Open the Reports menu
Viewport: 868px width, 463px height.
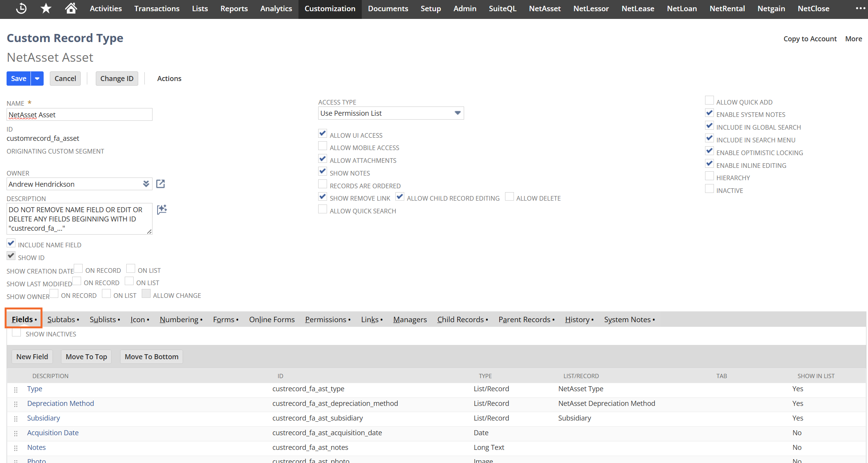pos(234,8)
